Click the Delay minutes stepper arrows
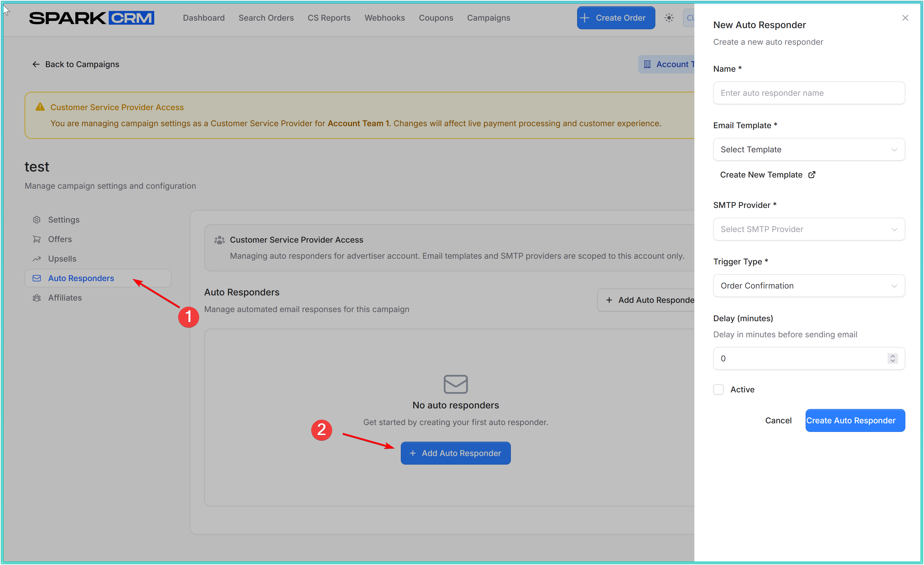 pyautogui.click(x=892, y=359)
